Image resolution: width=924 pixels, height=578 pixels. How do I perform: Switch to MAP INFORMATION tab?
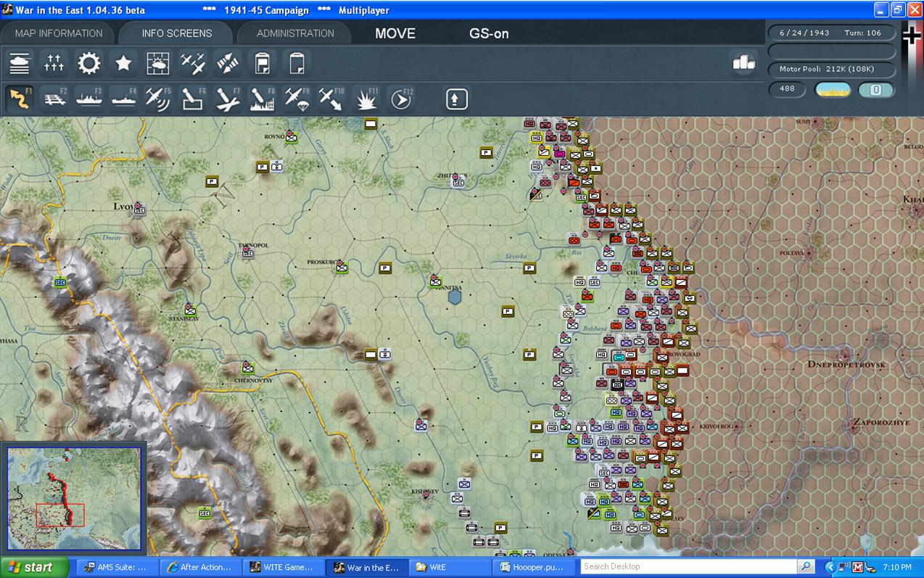(x=59, y=33)
